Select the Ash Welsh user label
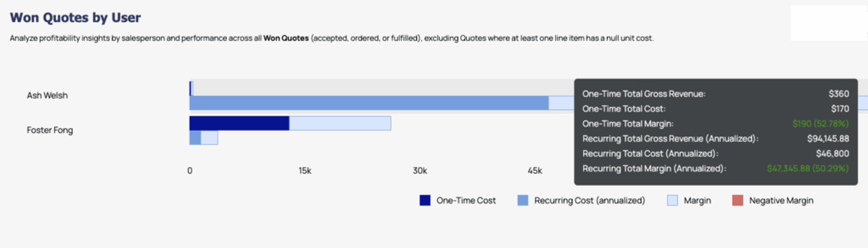 (x=47, y=95)
